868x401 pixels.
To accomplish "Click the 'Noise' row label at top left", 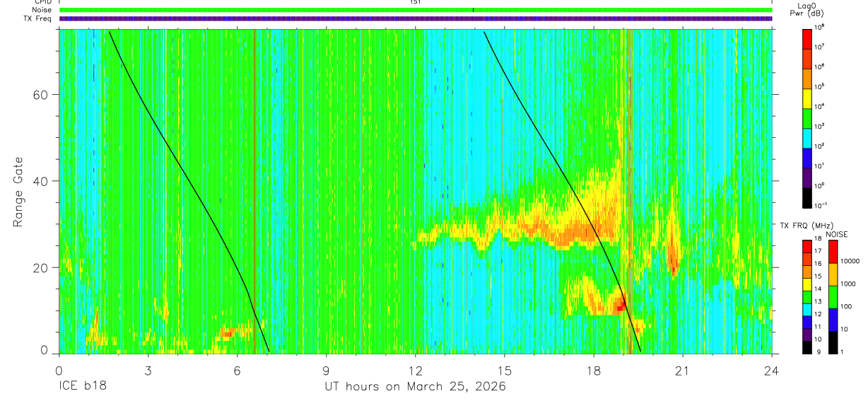I will [x=43, y=10].
